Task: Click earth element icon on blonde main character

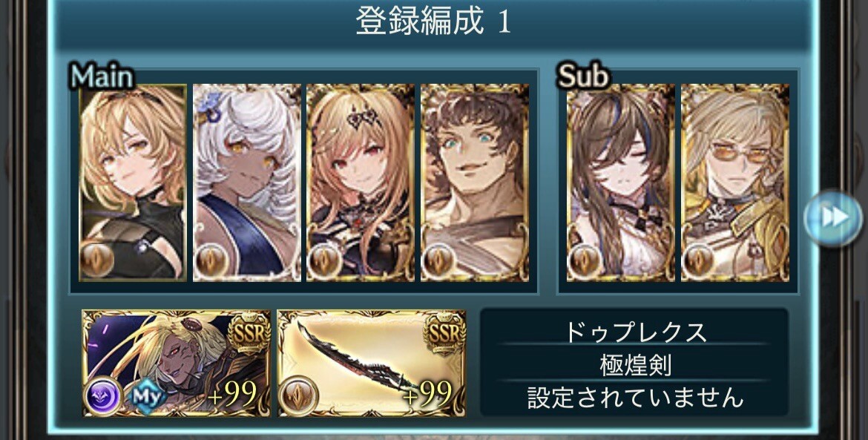Action: [x=97, y=260]
